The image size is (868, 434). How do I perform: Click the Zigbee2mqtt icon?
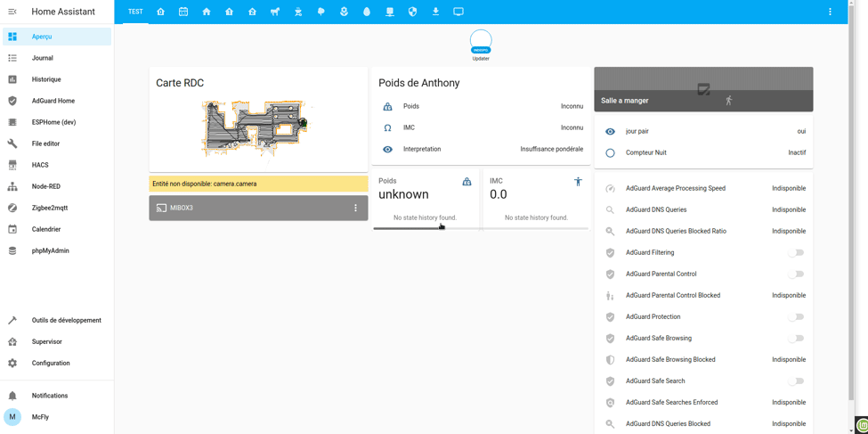pos(12,208)
